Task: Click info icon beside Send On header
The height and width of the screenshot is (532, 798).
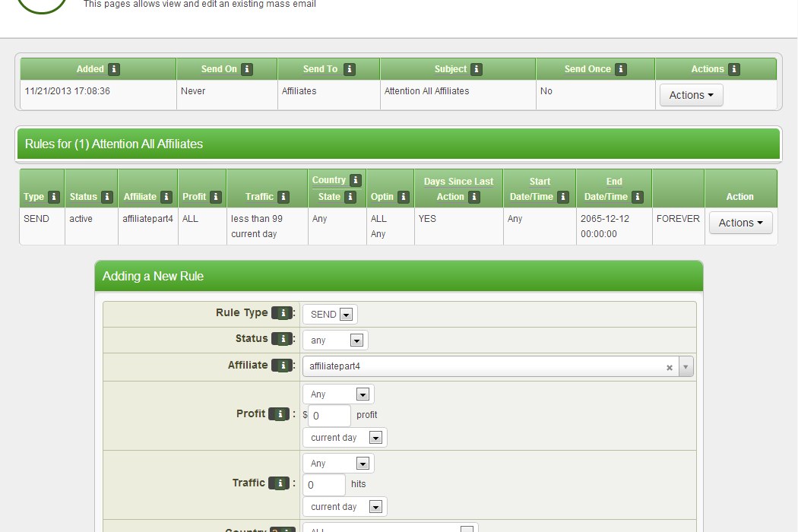Action: click(247, 69)
